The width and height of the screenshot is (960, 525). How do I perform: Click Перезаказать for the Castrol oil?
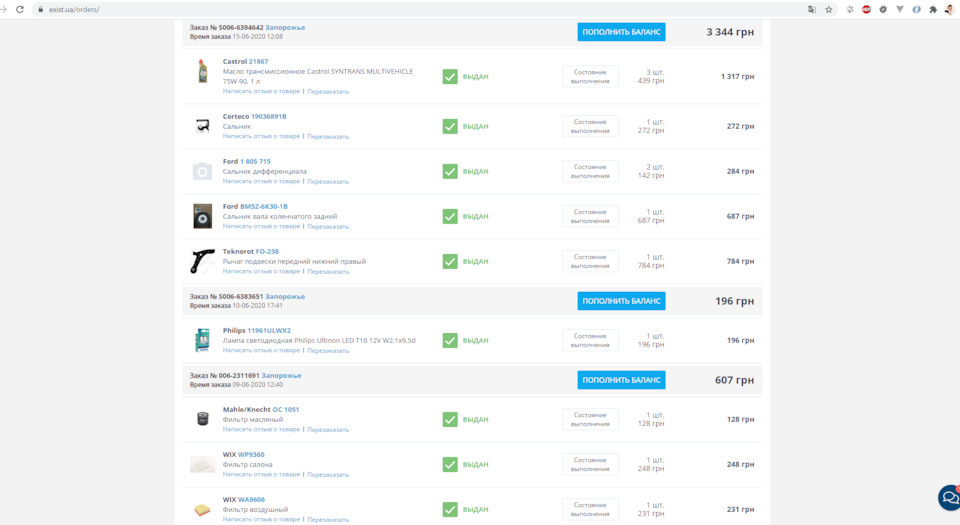tap(328, 91)
